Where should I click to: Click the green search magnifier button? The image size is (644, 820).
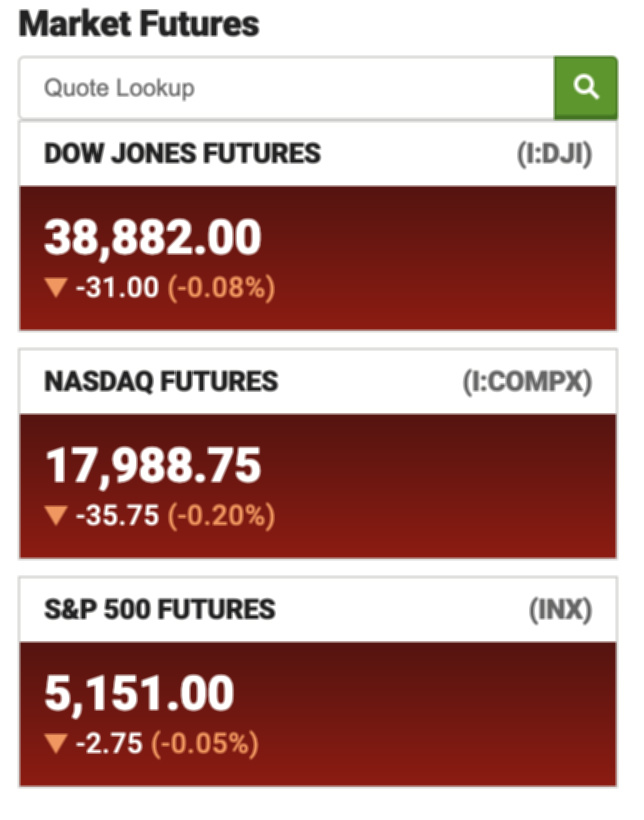585,88
